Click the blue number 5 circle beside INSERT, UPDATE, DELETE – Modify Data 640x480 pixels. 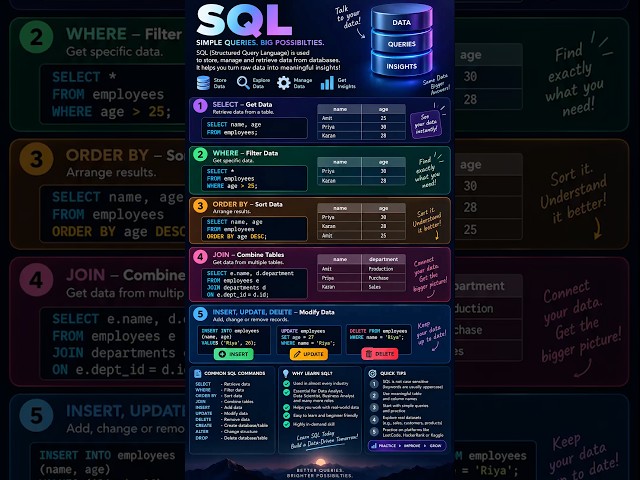[x=200, y=314]
